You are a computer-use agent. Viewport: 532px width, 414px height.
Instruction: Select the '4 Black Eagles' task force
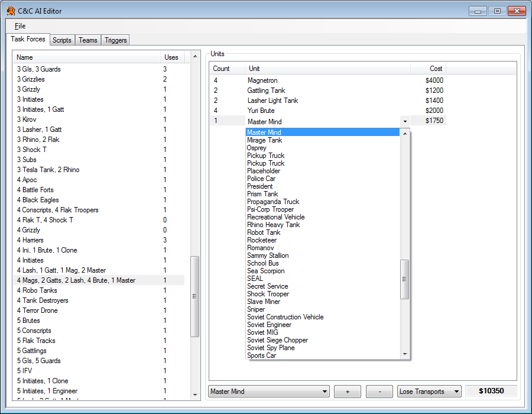click(x=99, y=200)
